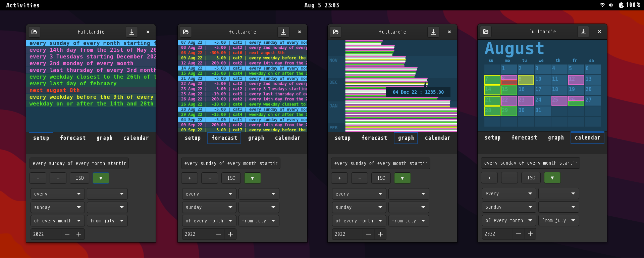Click rule text field in fourth window
This screenshot has height=258, width=644.
pyautogui.click(x=531, y=163)
